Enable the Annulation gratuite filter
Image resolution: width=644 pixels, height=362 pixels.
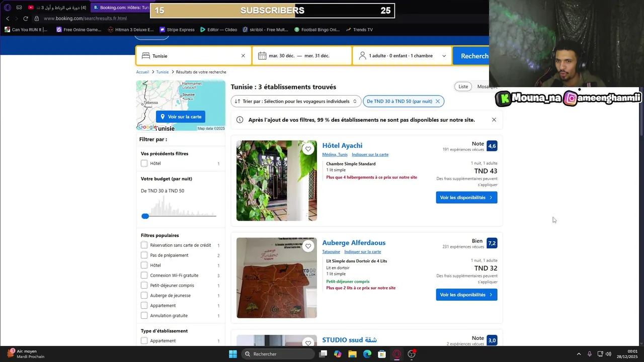pos(144,316)
